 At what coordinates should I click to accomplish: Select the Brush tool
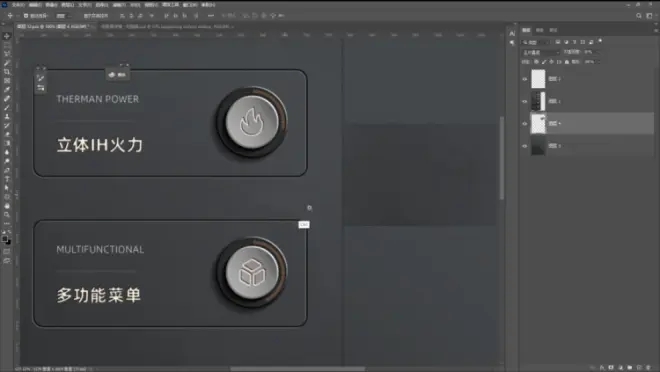(7, 108)
